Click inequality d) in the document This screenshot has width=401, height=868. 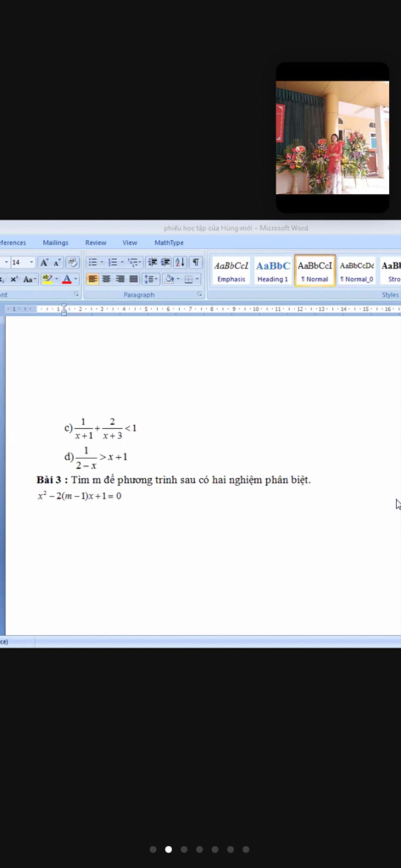click(96, 457)
